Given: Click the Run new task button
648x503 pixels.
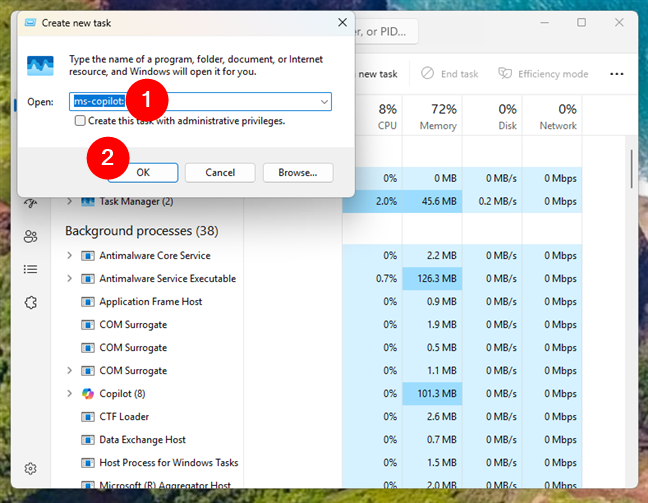Looking at the screenshot, I should [377, 74].
